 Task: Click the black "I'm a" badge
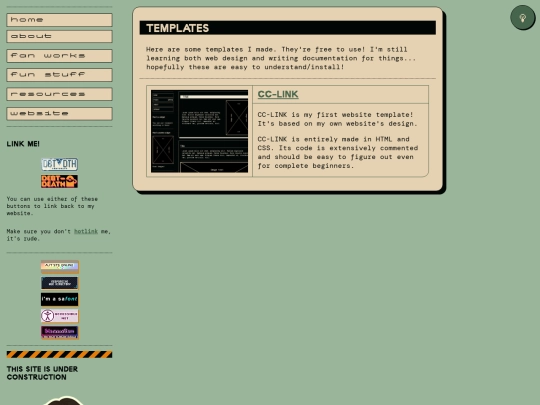(60, 299)
